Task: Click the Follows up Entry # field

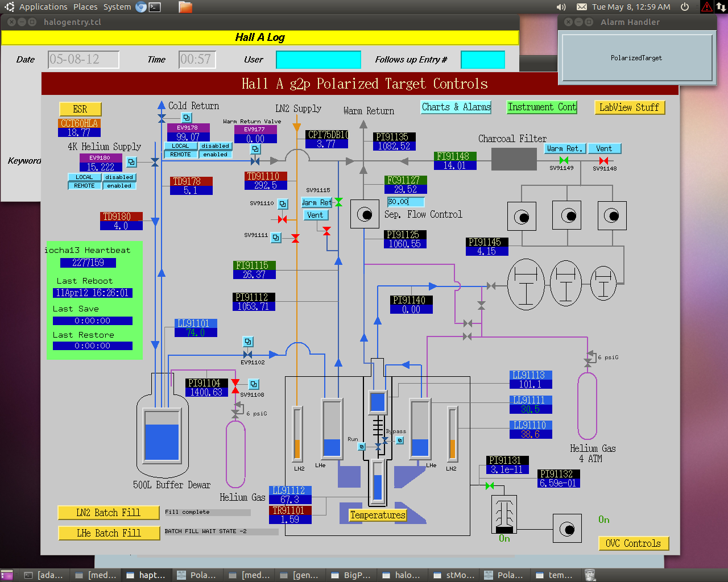Action: 483,60
